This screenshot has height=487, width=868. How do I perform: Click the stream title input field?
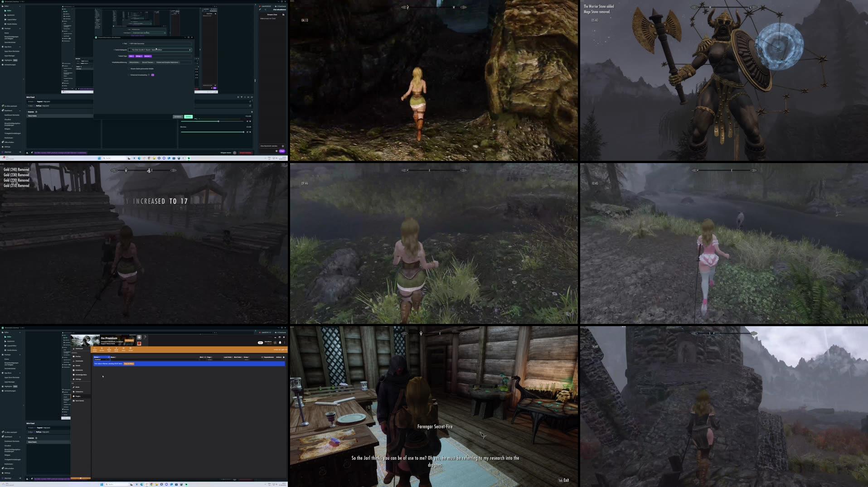point(160,43)
